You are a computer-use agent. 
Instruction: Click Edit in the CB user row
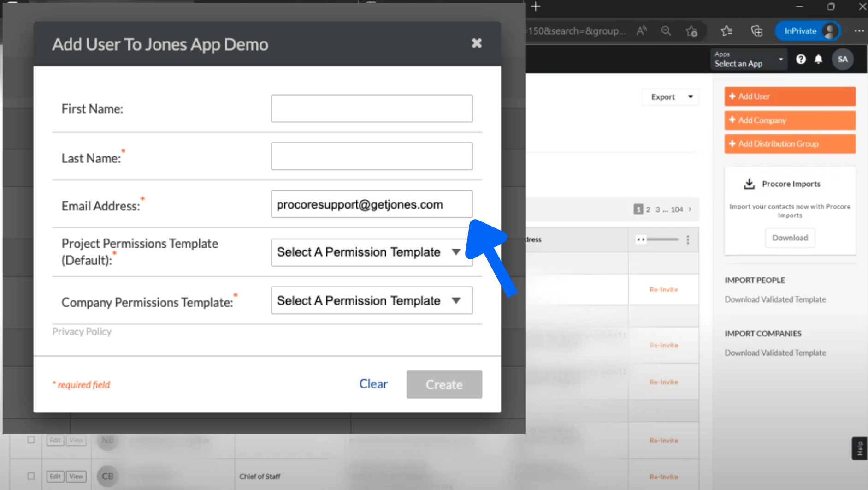[x=55, y=476]
